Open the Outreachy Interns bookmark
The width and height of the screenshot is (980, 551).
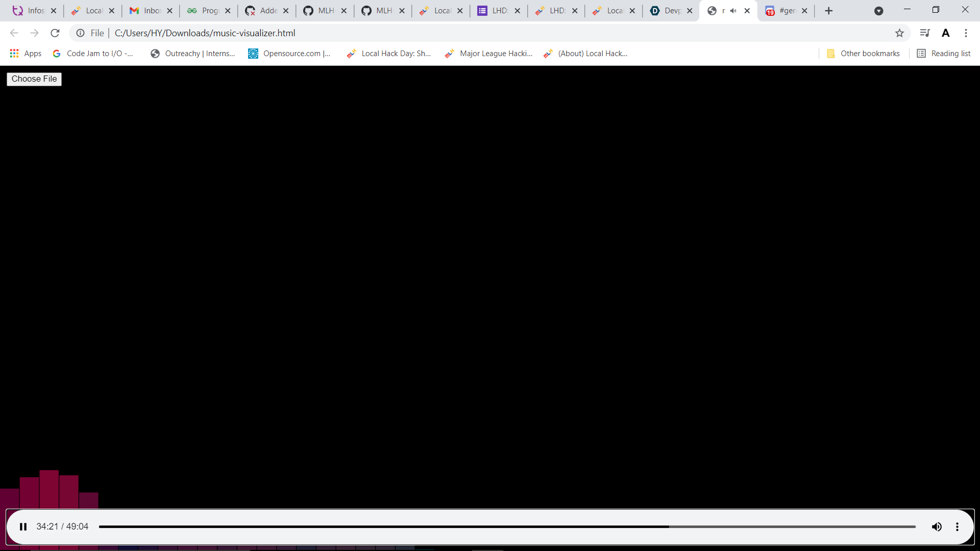click(x=194, y=53)
